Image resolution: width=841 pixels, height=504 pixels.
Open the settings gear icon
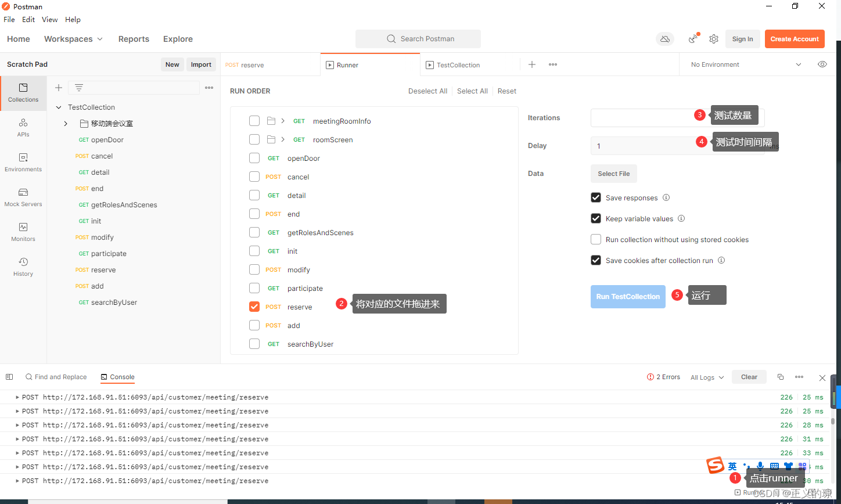tap(714, 39)
